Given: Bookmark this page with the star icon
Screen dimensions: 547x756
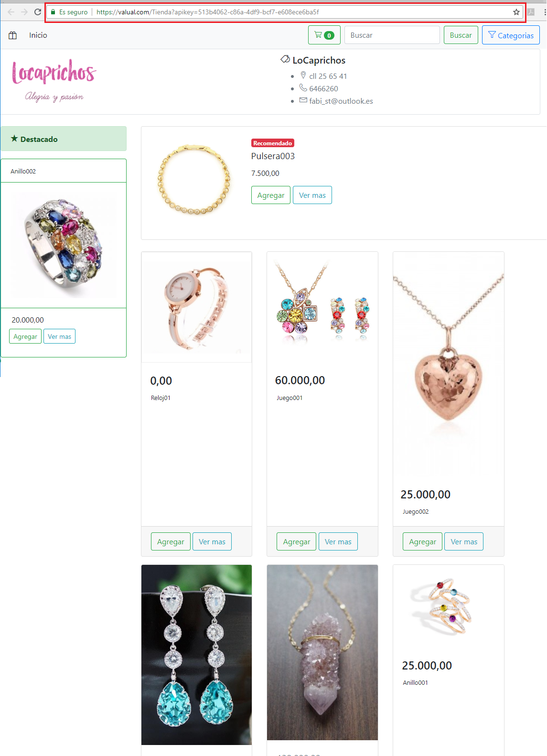Looking at the screenshot, I should click(x=516, y=12).
